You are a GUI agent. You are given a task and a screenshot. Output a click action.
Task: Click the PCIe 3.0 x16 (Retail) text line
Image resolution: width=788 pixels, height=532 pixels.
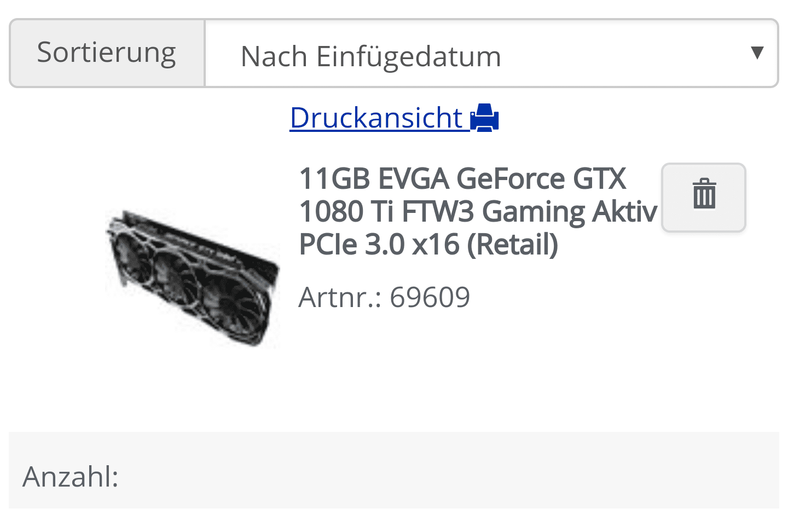(428, 245)
